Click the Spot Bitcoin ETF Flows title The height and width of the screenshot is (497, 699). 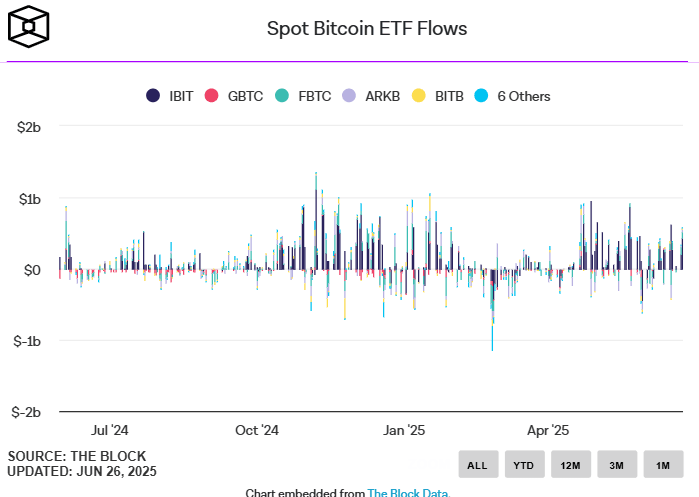(367, 28)
